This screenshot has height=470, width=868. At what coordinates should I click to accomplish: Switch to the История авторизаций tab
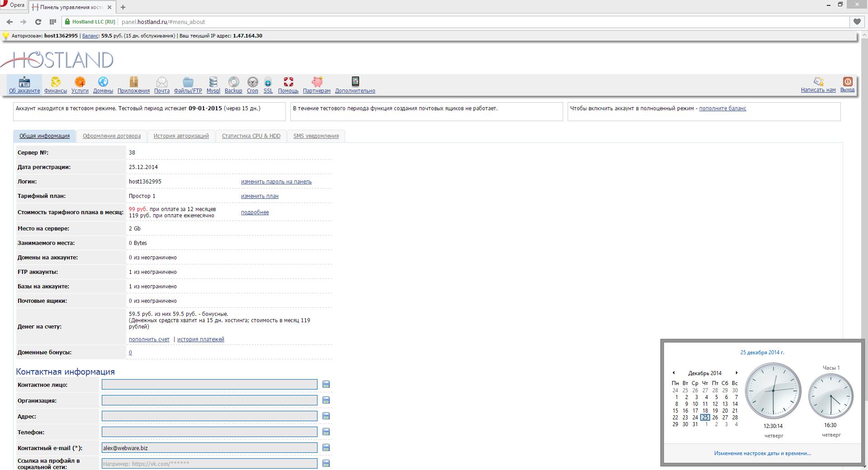(181, 136)
